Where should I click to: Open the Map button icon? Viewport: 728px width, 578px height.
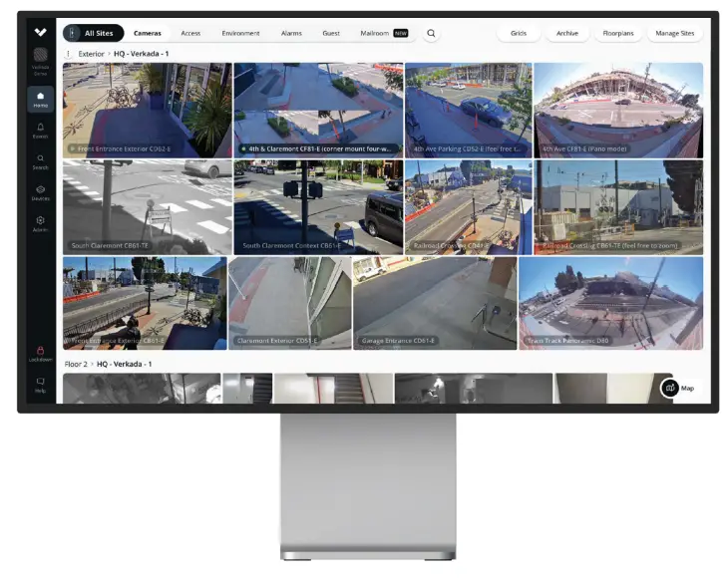click(670, 388)
